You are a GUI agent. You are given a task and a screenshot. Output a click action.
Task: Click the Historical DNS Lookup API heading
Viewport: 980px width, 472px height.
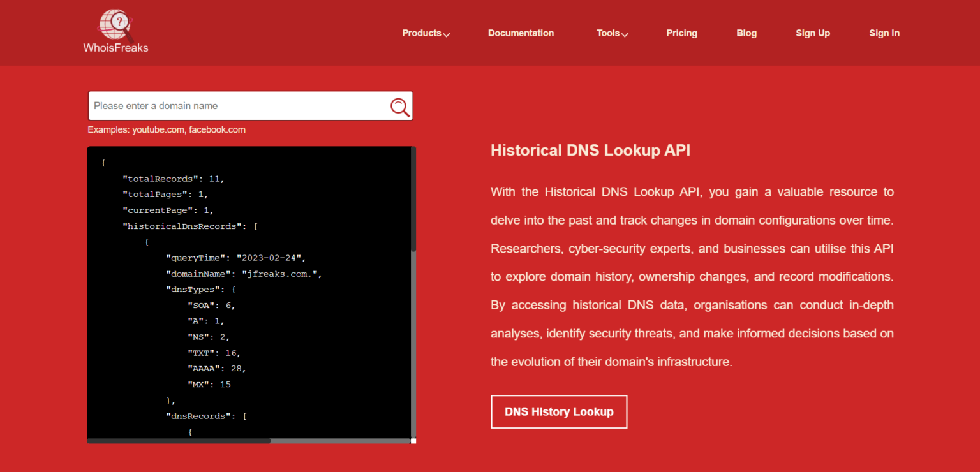click(590, 150)
